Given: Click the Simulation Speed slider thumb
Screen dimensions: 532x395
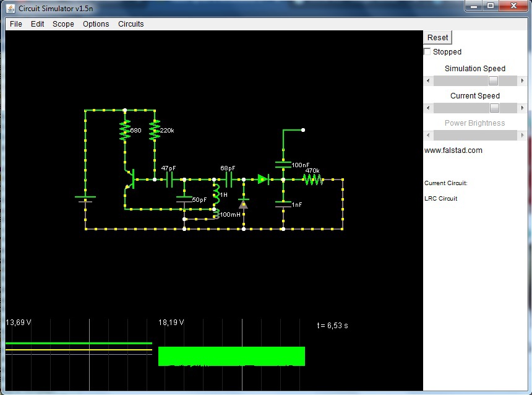Looking at the screenshot, I should point(493,81).
